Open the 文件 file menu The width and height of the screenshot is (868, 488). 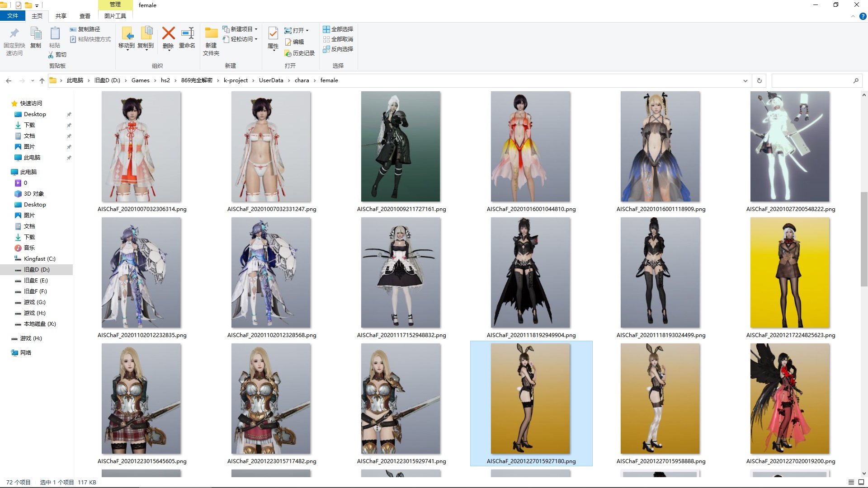coord(13,16)
